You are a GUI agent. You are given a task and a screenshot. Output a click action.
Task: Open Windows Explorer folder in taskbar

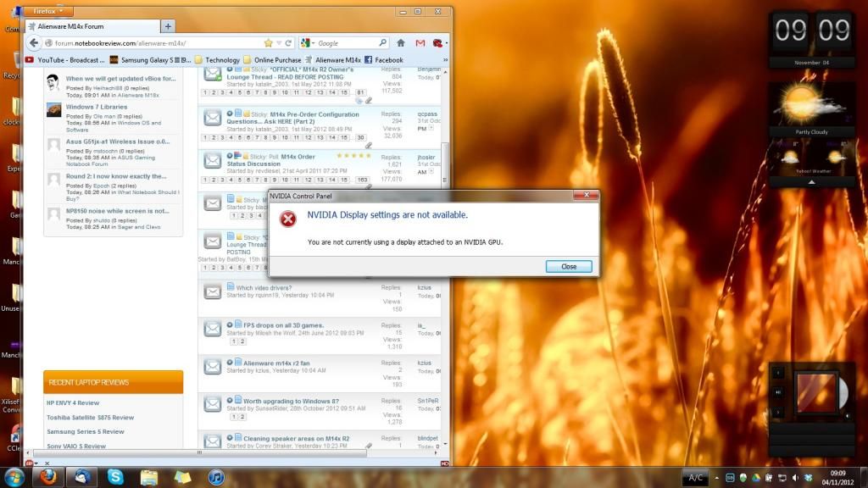click(x=149, y=477)
